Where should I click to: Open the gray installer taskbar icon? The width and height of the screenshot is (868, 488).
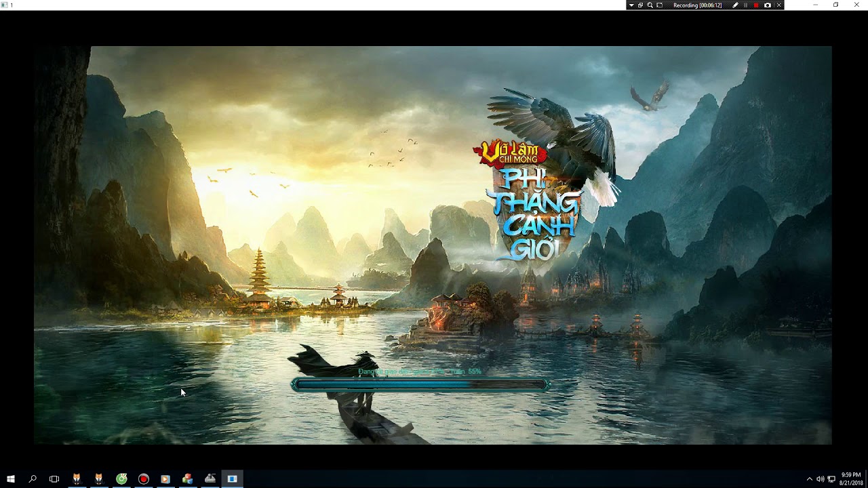tap(210, 479)
